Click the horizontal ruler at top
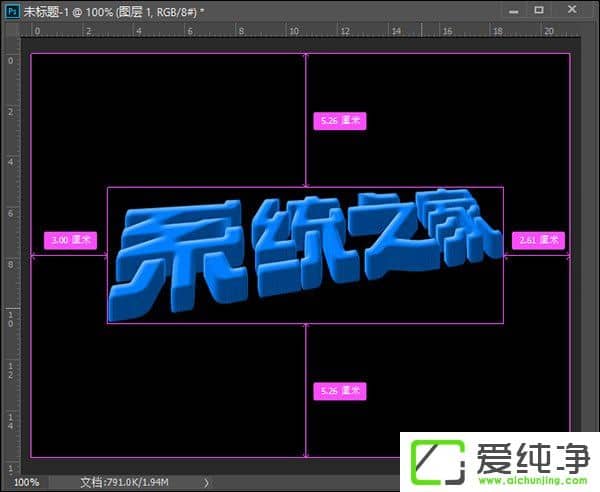 click(300, 31)
